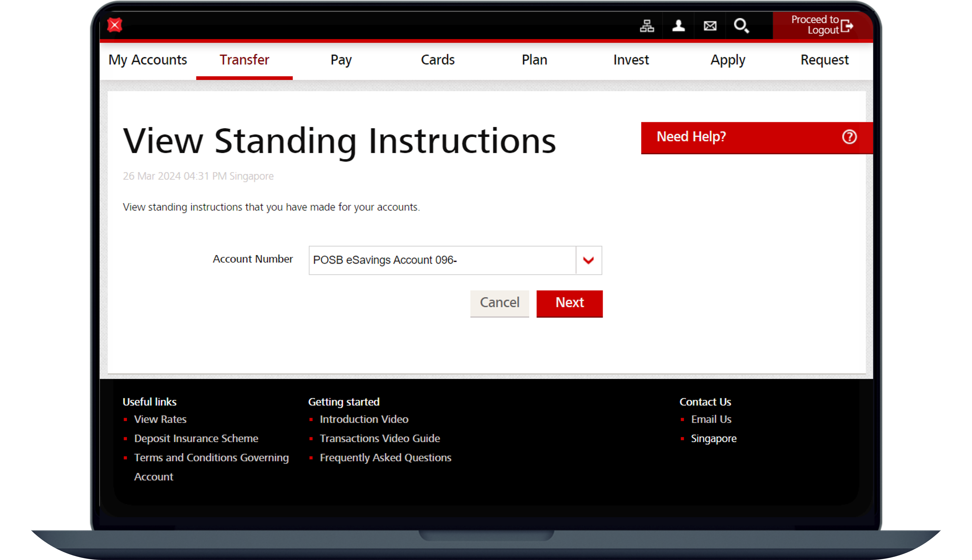Click the timestamp '26 Mar 2024 04:31 PM Singapore'
This screenshot has height=560, width=972.
(x=198, y=176)
